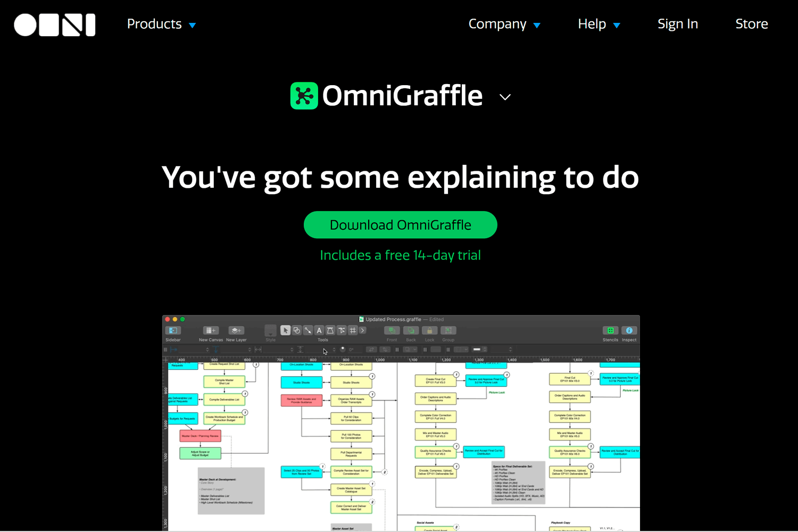
Task: Open the fill style dropdown in format bar
Action: pos(410,350)
